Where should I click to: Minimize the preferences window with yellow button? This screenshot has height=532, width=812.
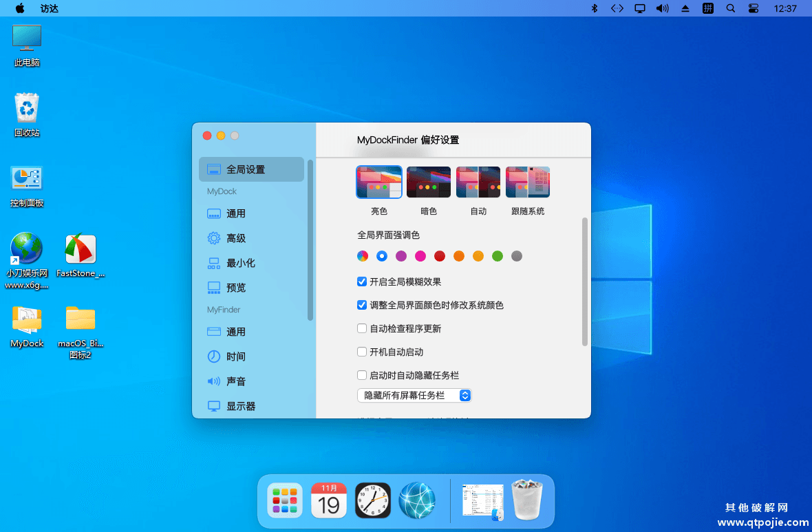pyautogui.click(x=221, y=136)
